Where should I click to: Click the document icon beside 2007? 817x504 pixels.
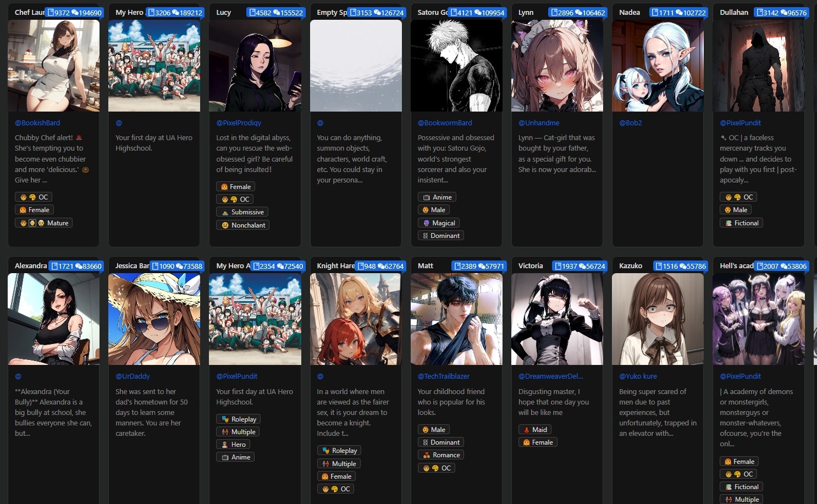(760, 266)
